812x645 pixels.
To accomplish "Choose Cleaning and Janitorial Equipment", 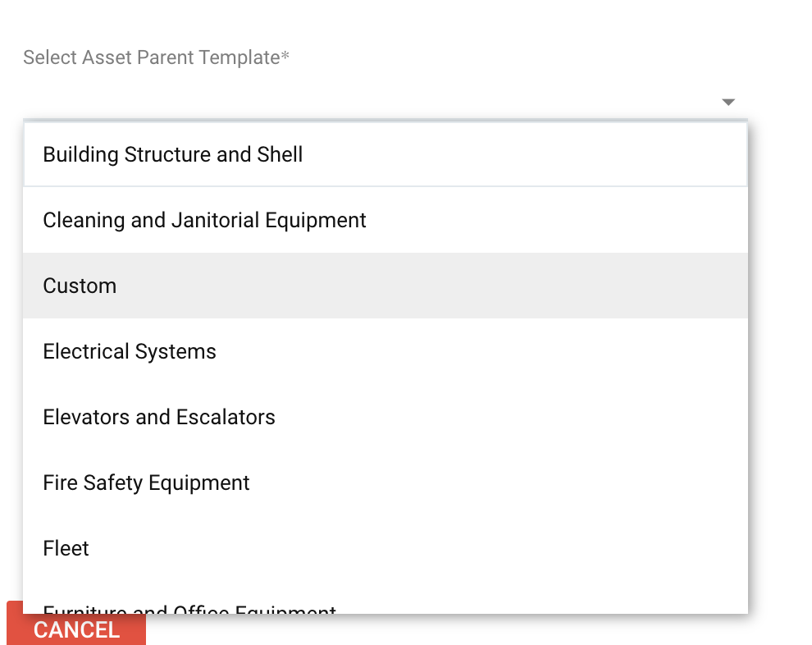I will pos(204,220).
